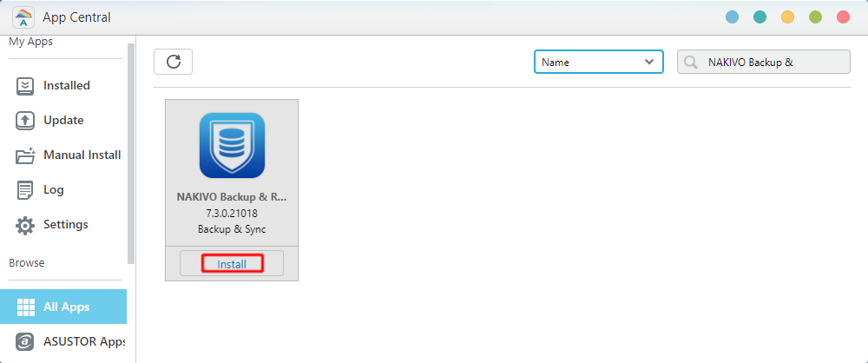Click the ASUSTOR Apps sidebar icon
868x363 pixels.
[x=26, y=342]
